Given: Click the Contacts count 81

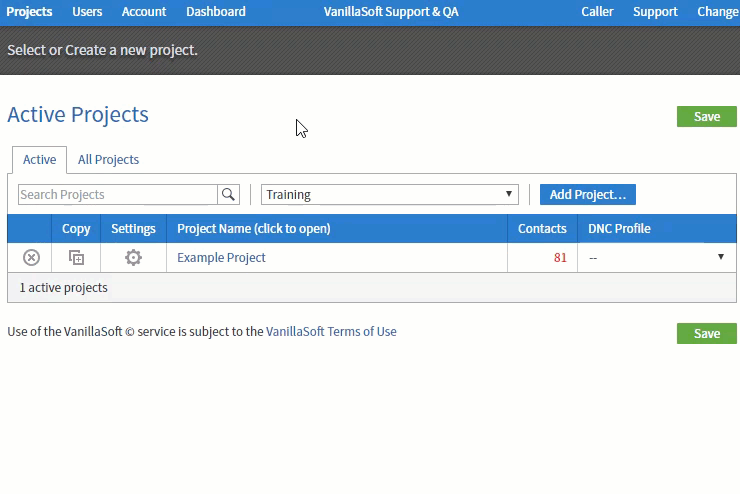Looking at the screenshot, I should (x=560, y=258).
